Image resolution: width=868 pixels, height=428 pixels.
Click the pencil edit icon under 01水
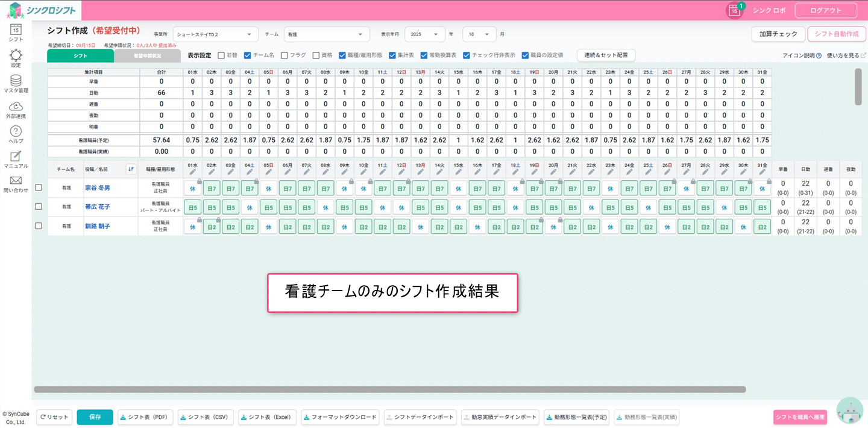pos(193,172)
